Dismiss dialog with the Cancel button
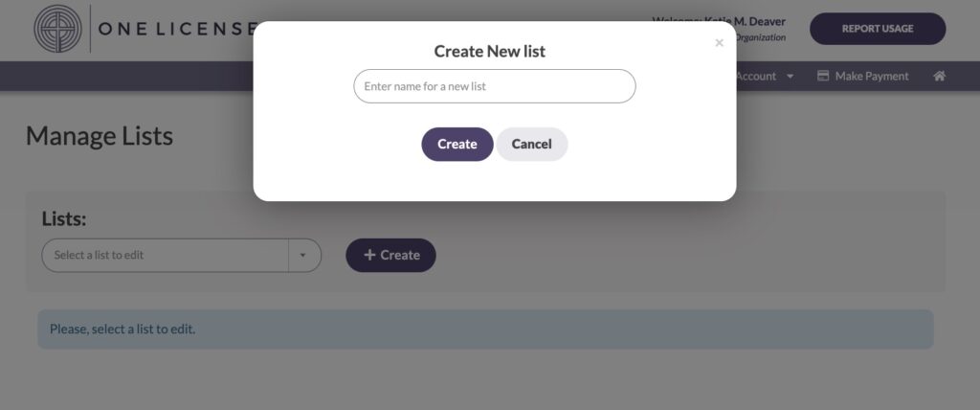Viewport: 980px width, 410px height. click(x=531, y=144)
